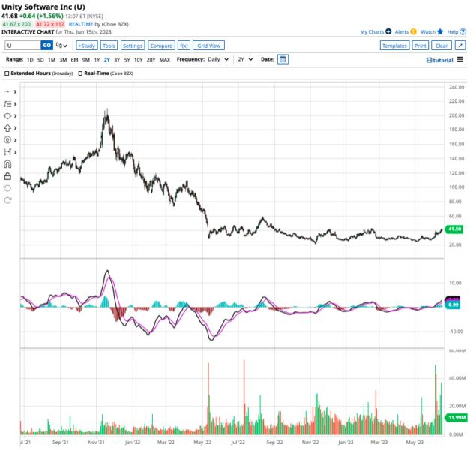
Task: Open the Date calendar picker icon
Action: click(283, 59)
